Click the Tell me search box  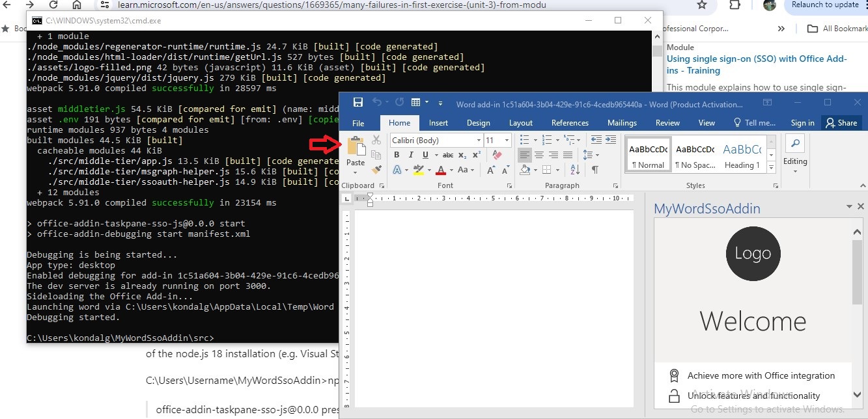coord(755,123)
